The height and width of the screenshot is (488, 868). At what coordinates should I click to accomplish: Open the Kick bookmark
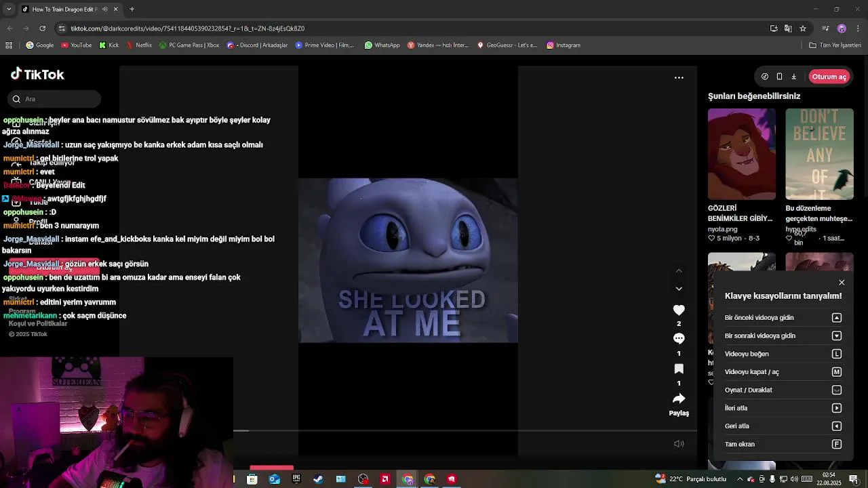(x=109, y=45)
